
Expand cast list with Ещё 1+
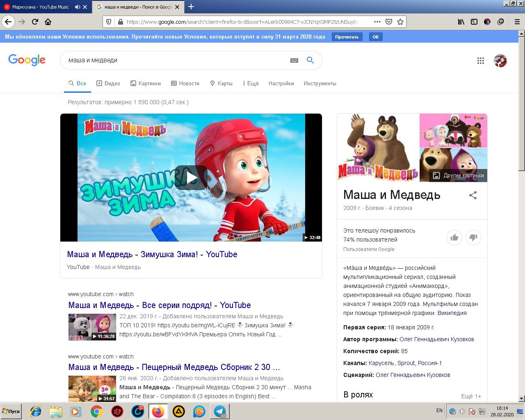pyautogui.click(x=471, y=396)
